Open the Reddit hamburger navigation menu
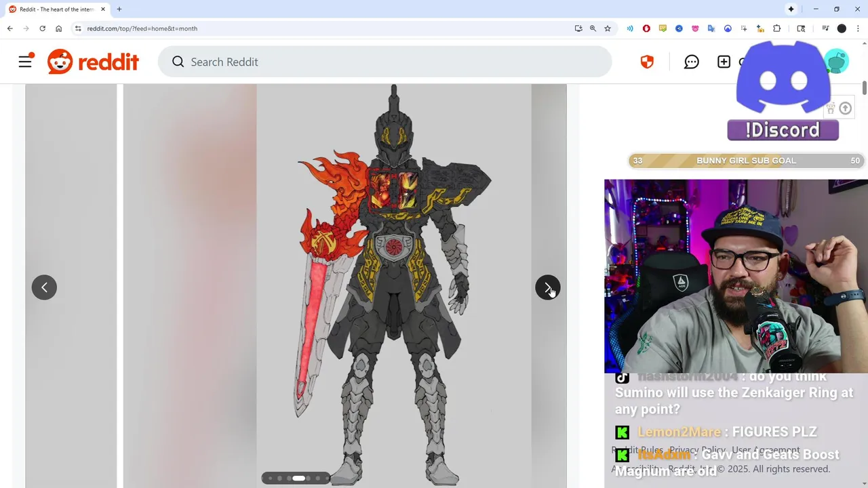868x488 pixels. pos(25,62)
